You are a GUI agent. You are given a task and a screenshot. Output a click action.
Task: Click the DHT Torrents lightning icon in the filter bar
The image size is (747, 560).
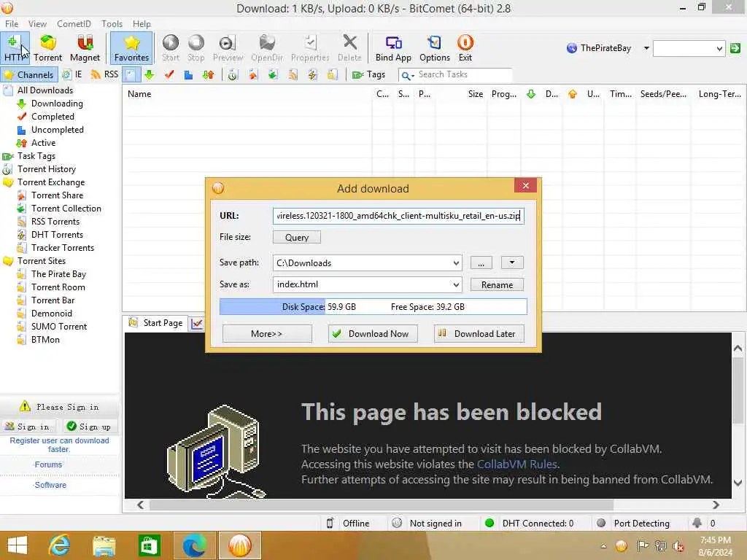pyautogui.click(x=312, y=75)
